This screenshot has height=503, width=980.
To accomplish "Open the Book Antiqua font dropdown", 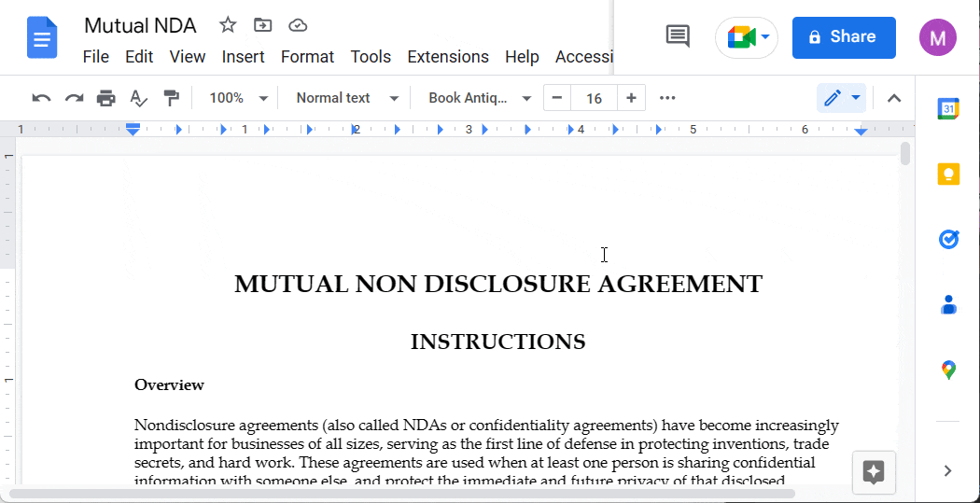I will pos(480,98).
